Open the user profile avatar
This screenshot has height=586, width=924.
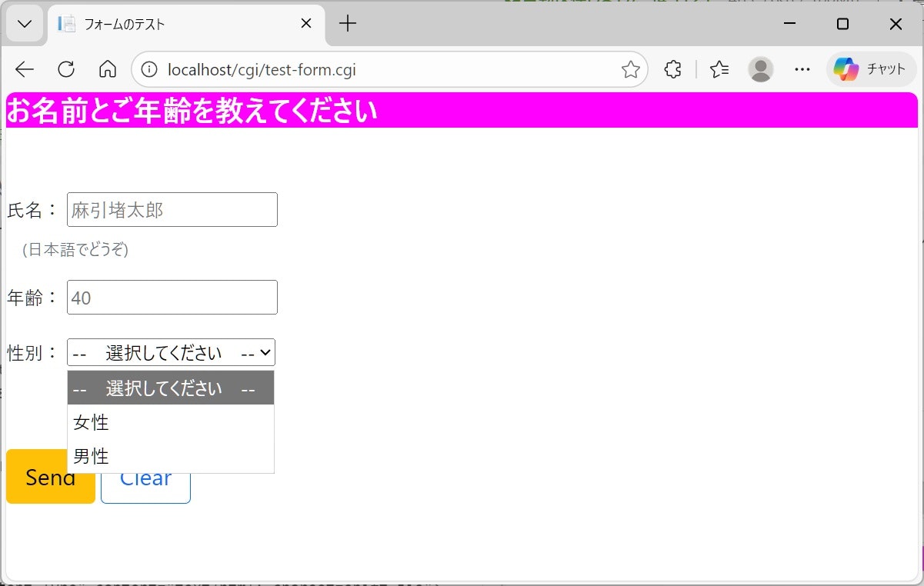point(761,70)
